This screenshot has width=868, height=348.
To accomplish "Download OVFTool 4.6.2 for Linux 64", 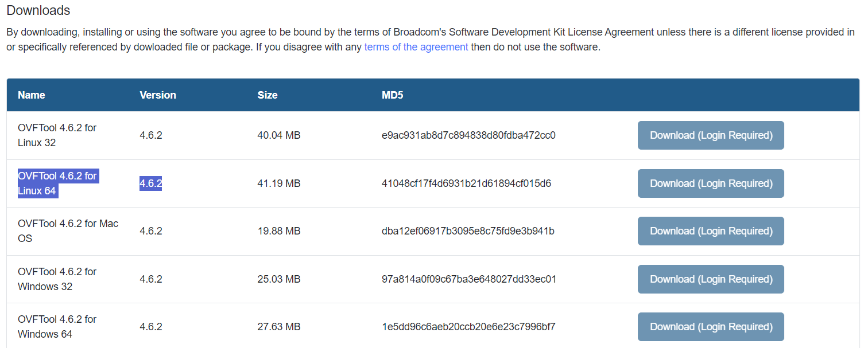I will 711,183.
